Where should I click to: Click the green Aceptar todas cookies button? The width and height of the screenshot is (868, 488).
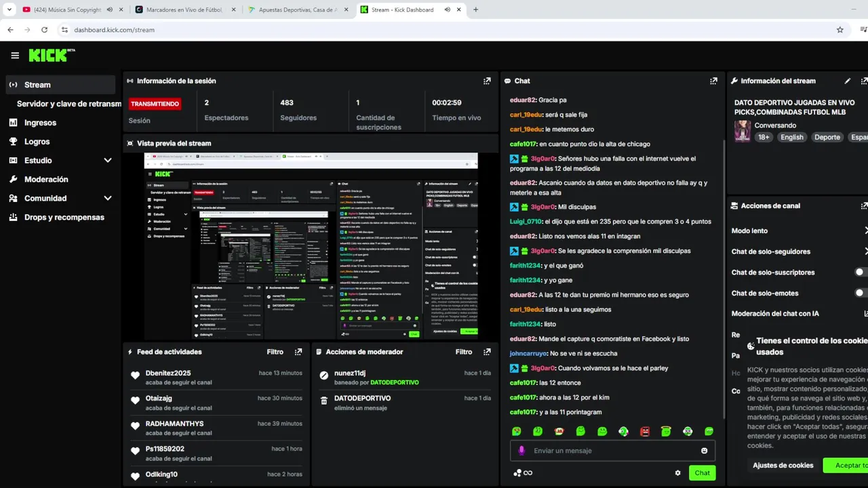tap(845, 466)
